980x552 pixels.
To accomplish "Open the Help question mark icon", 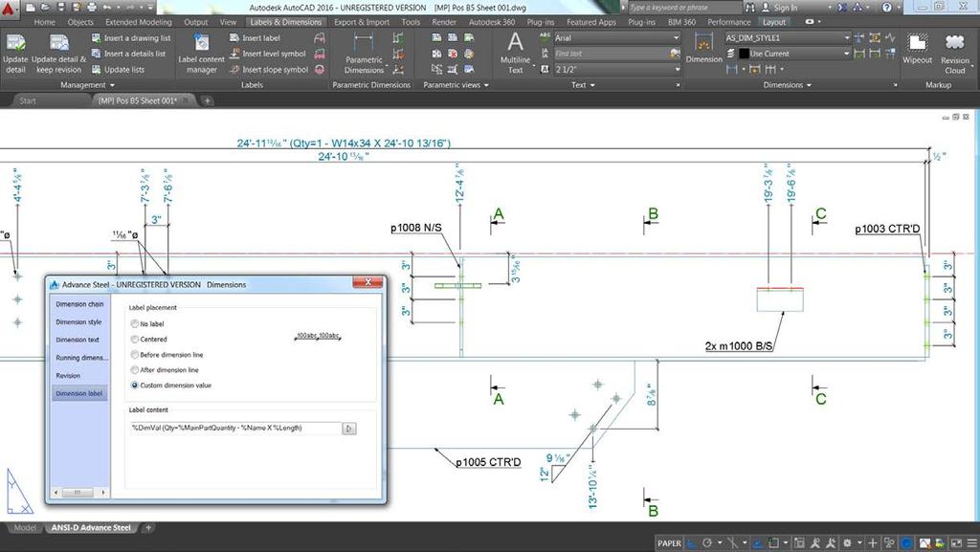I will point(886,8).
